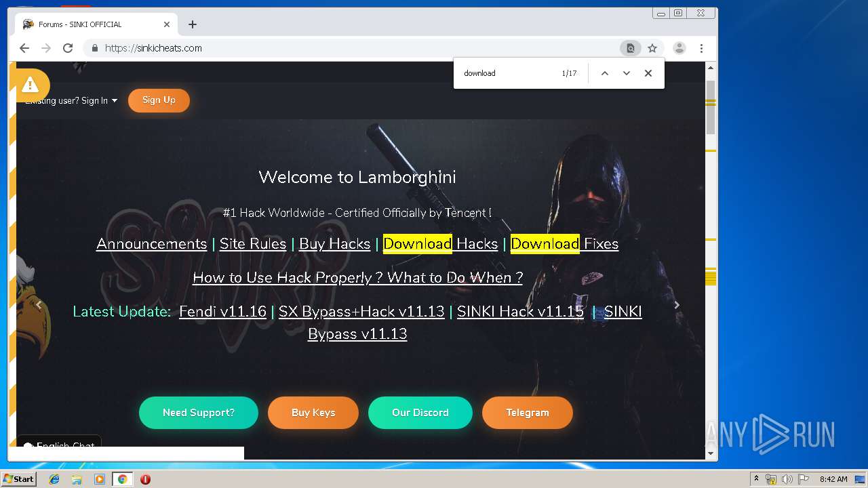Launch Internet Explorer from the taskbar
The width and height of the screenshot is (868, 488).
54,479
